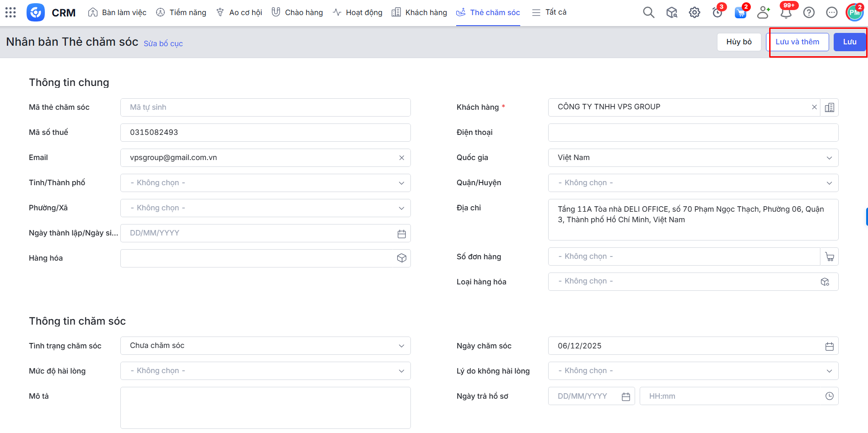Click the Sửa bố cục link
Image resolution: width=868 pixels, height=433 pixels.
pyautogui.click(x=163, y=43)
